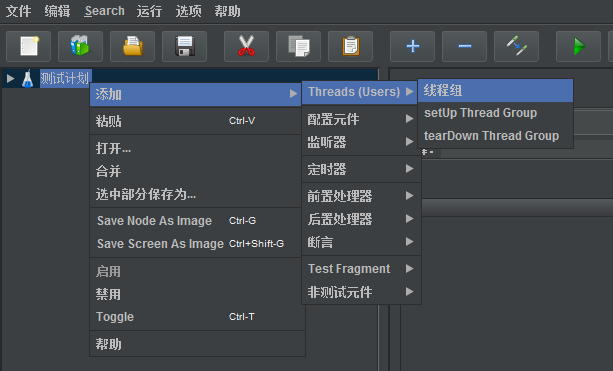Open the 编辑 menu
Image resolution: width=613 pixels, height=371 pixels.
(x=57, y=11)
